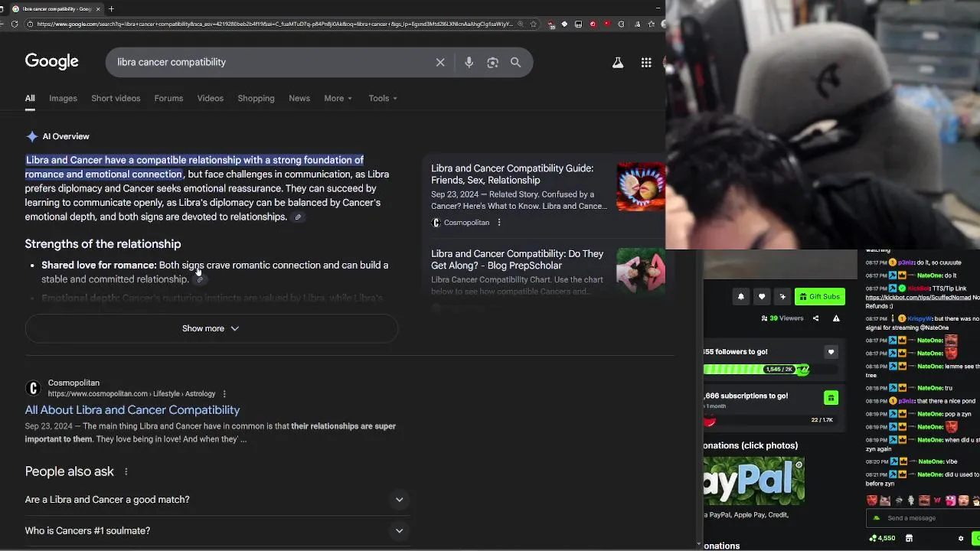This screenshot has height=551, width=980.
Task: Click the AI Overview sparkle icon
Action: coord(31,136)
